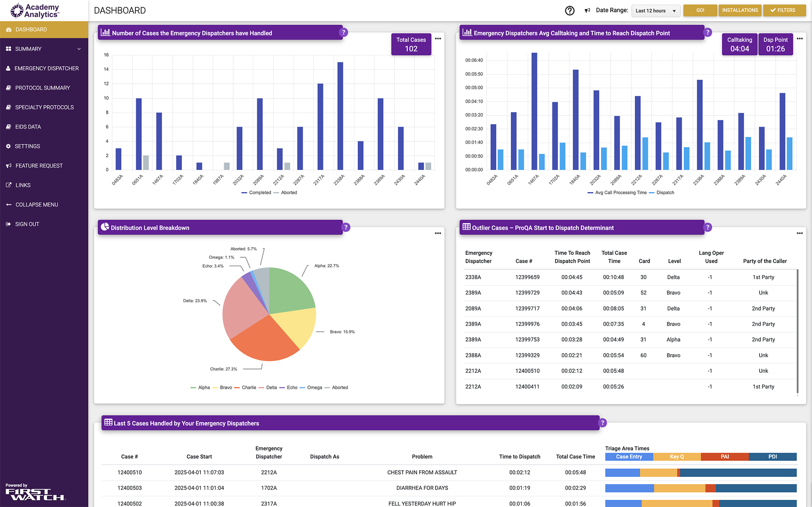Click the help question mark icon in the header
This screenshot has height=507, width=812.
point(570,11)
